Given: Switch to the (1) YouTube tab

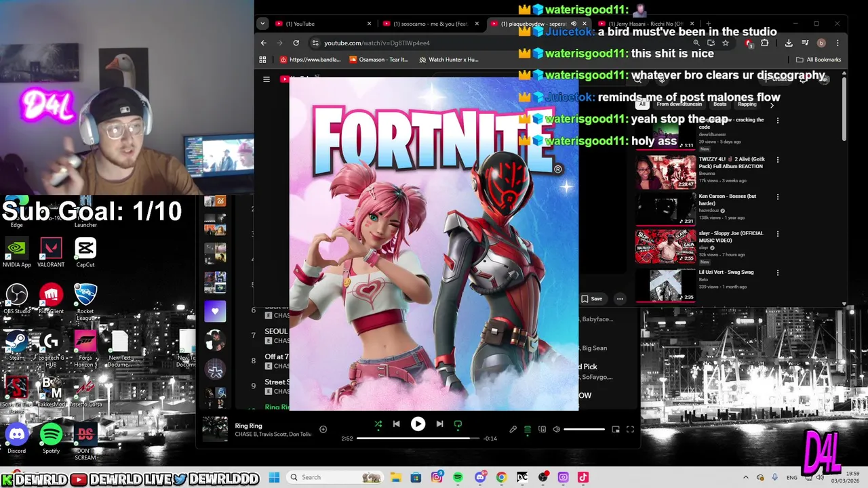Looking at the screenshot, I should pyautogui.click(x=322, y=24).
